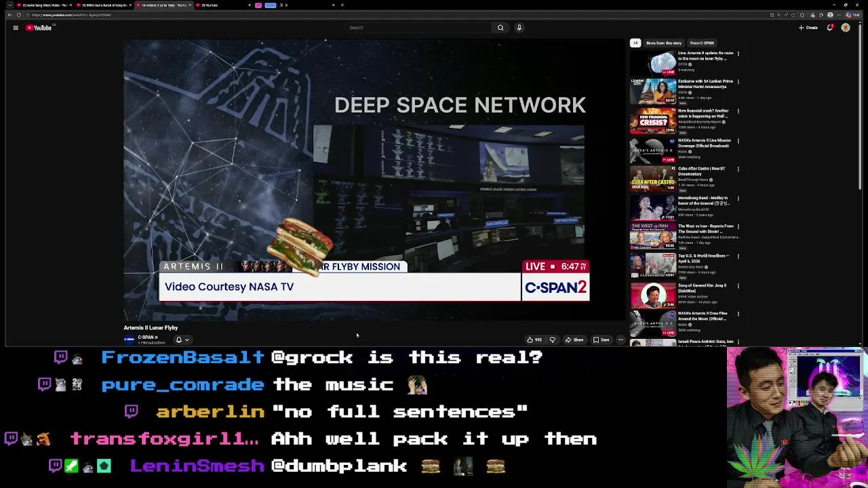Open Artemis II update live thumbnail
The width and height of the screenshot is (868, 488).
pos(653,62)
